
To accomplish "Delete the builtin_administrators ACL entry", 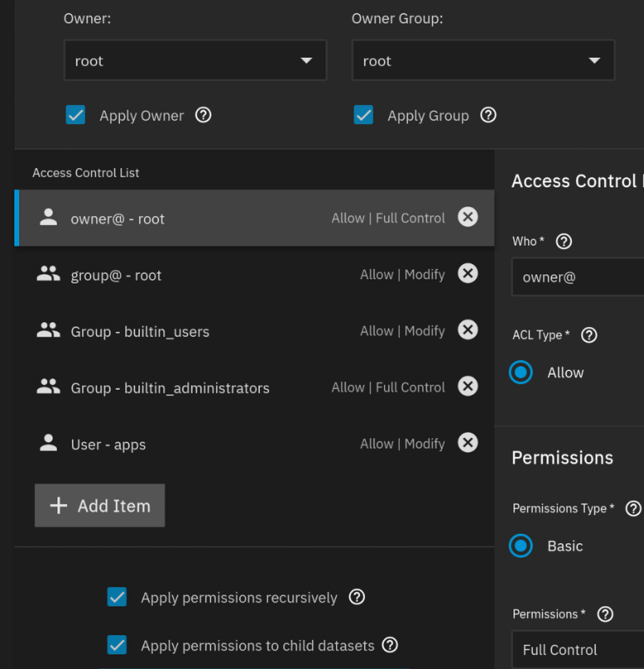I will point(468,387).
